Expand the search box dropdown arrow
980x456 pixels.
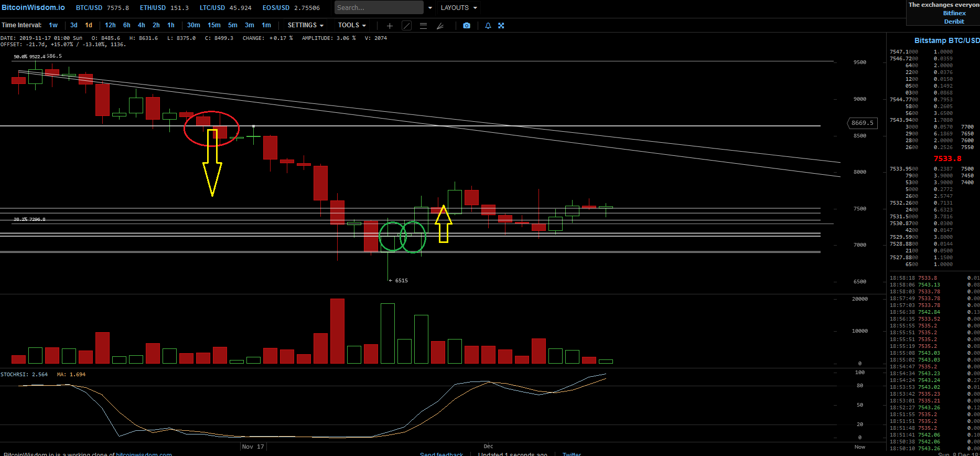point(430,8)
